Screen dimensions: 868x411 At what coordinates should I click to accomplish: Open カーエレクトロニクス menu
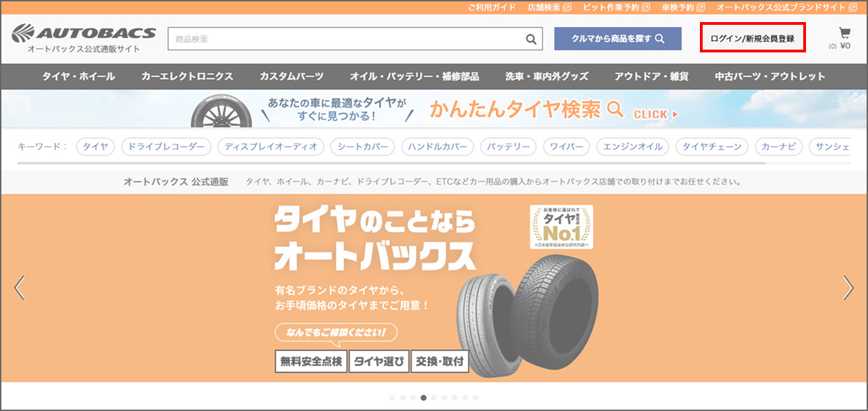pyautogui.click(x=187, y=77)
